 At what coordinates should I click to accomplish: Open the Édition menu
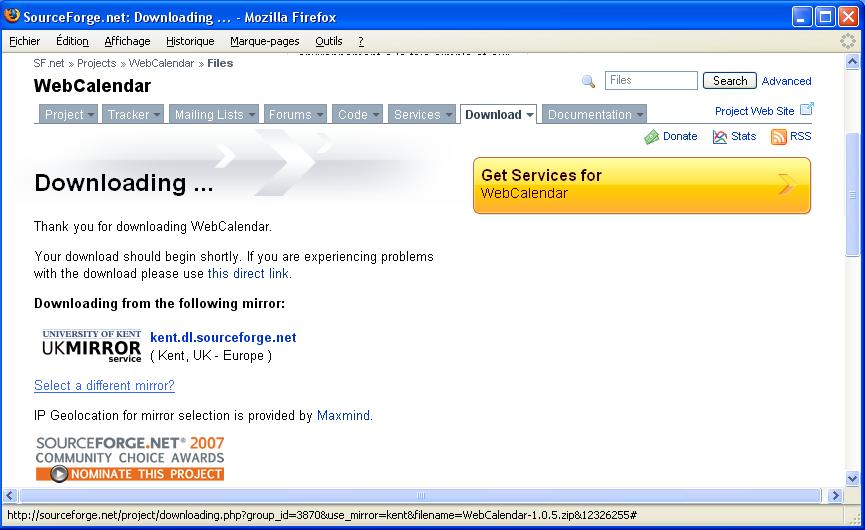click(x=72, y=41)
